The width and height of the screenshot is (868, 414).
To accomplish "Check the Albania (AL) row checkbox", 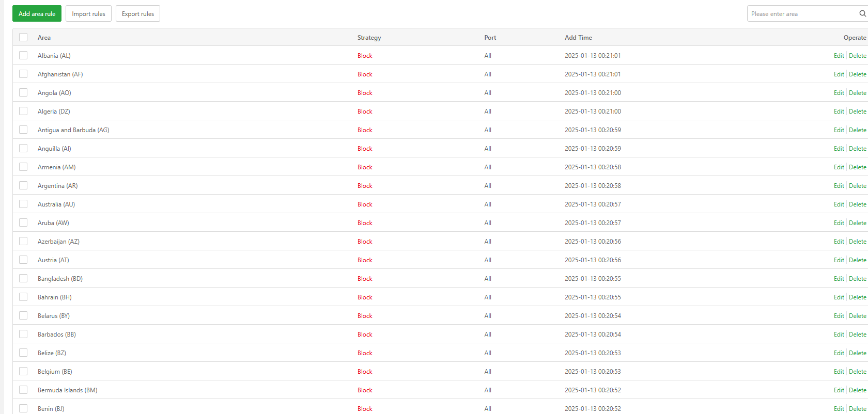I will 23,55.
